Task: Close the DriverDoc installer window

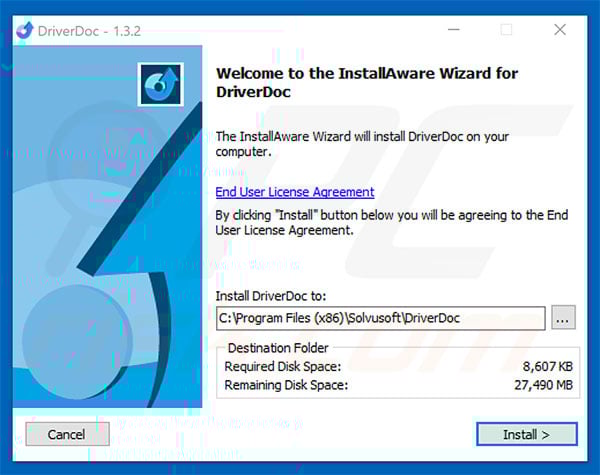Action: [x=560, y=29]
